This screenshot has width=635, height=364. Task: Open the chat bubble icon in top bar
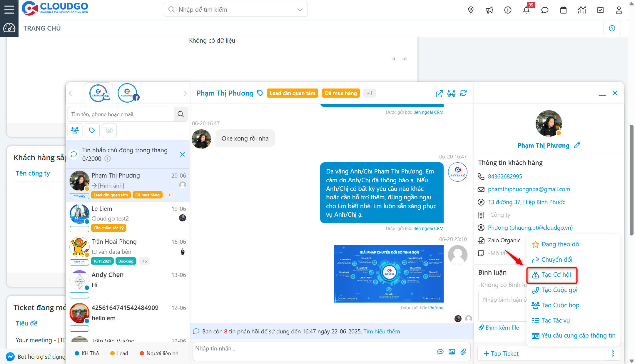(x=545, y=10)
